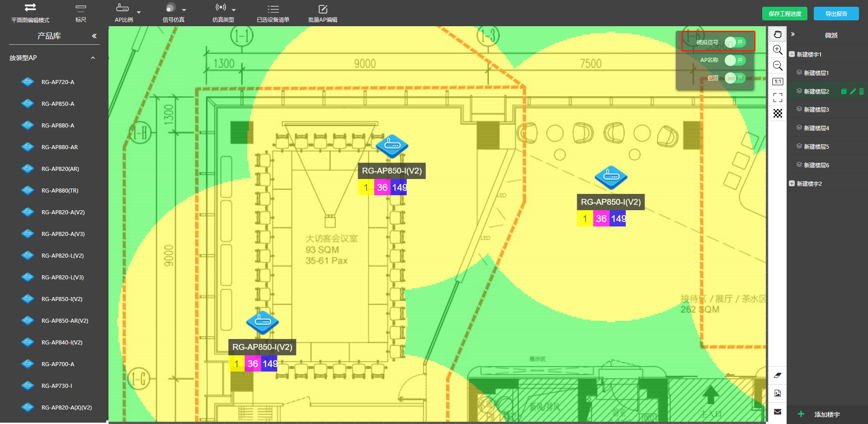Select the AP icon in the reception area
The width and height of the screenshot is (868, 424).
pyautogui.click(x=611, y=177)
